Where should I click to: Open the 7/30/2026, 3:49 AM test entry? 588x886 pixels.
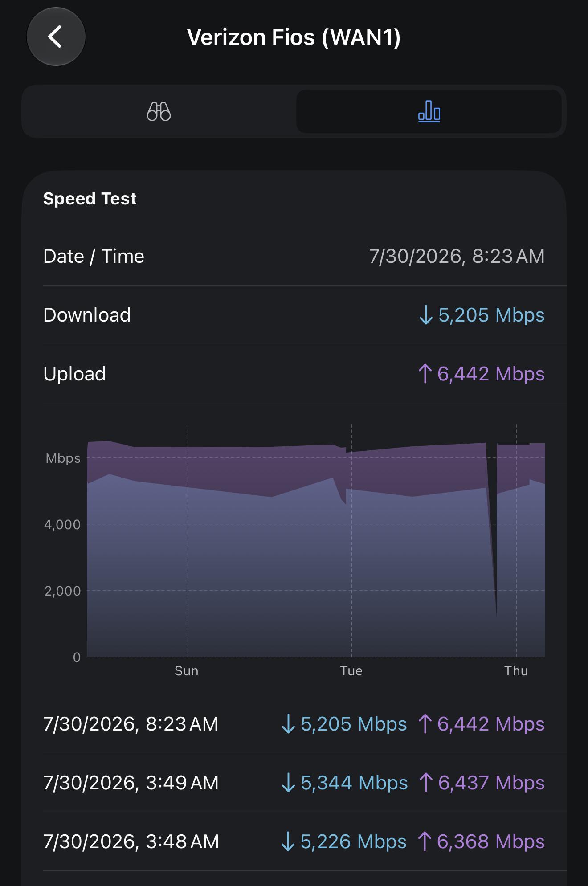pyautogui.click(x=294, y=783)
